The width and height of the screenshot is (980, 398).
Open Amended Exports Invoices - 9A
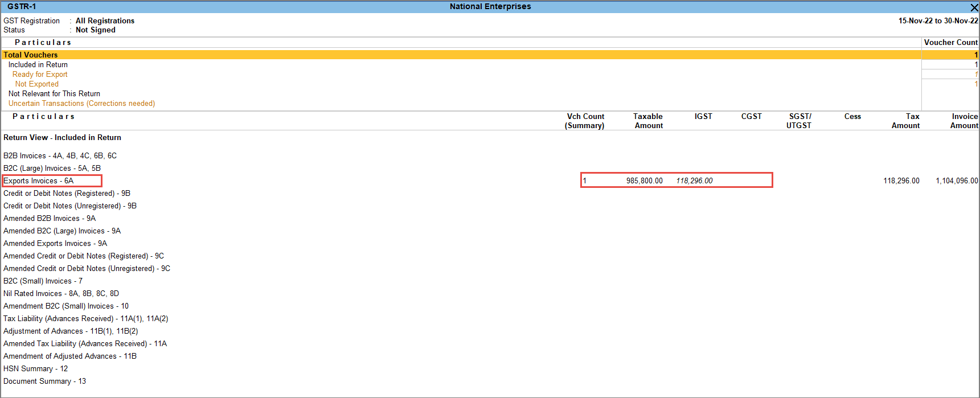point(55,243)
